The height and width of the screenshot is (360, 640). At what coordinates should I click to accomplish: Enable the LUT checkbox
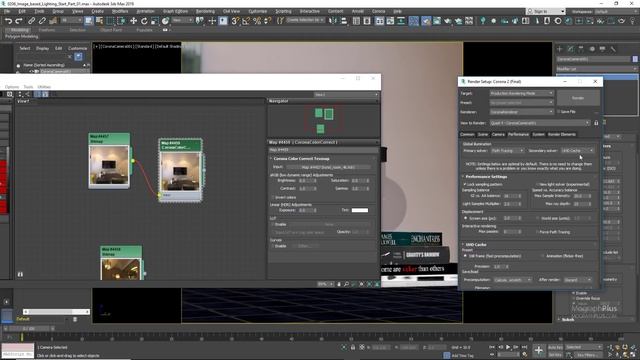pos(273,224)
